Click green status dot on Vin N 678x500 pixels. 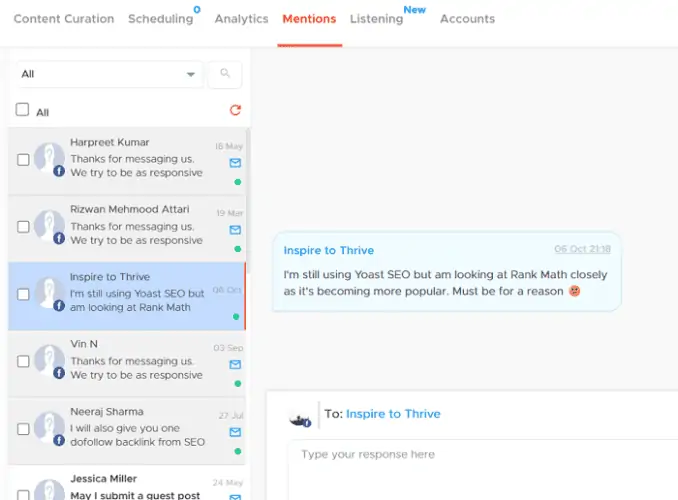point(237,384)
